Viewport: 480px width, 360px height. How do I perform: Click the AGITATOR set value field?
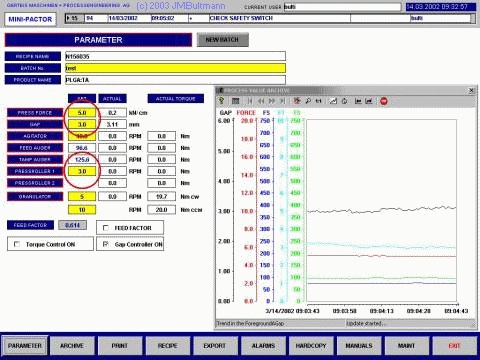(x=82, y=136)
